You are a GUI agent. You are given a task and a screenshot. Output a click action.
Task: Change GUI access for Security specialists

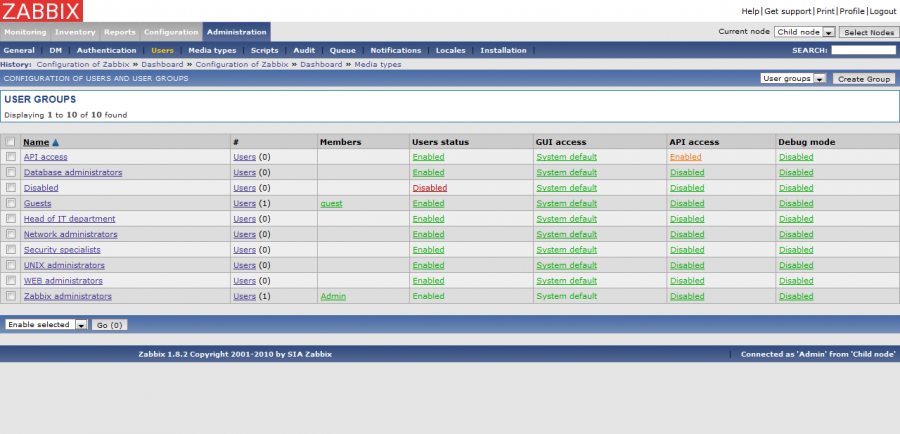(x=567, y=250)
